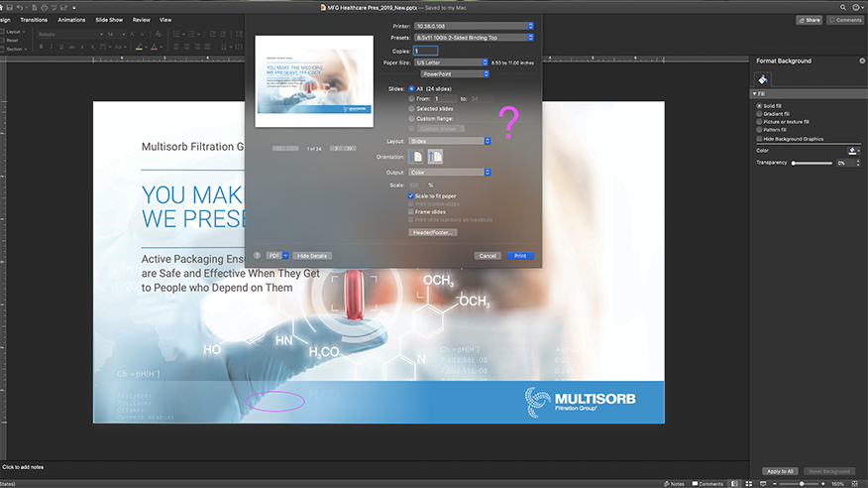
Task: Open the Slide Show tab
Action: pos(109,20)
